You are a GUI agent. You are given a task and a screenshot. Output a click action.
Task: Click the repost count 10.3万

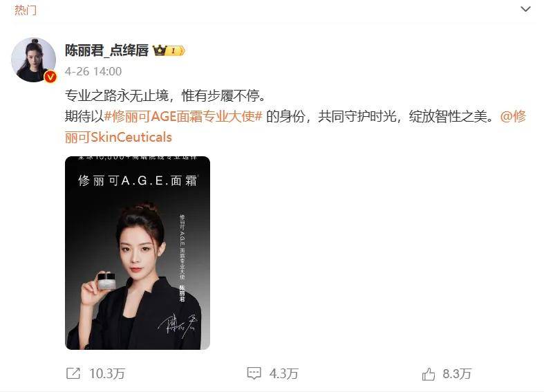click(x=107, y=374)
